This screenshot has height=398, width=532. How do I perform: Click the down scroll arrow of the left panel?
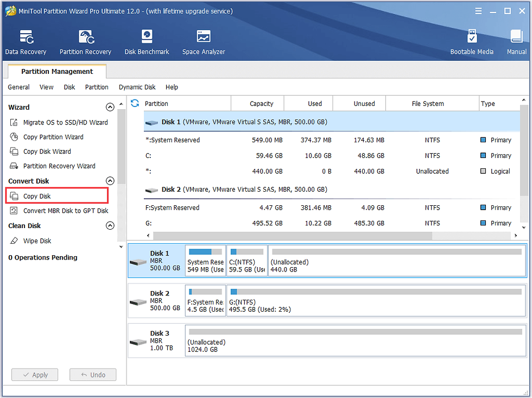click(121, 247)
